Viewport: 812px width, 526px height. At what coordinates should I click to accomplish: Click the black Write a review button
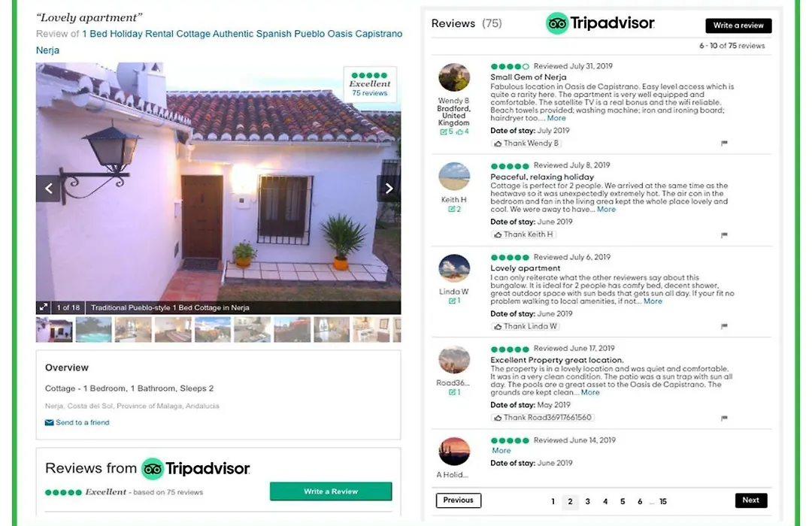[738, 26]
